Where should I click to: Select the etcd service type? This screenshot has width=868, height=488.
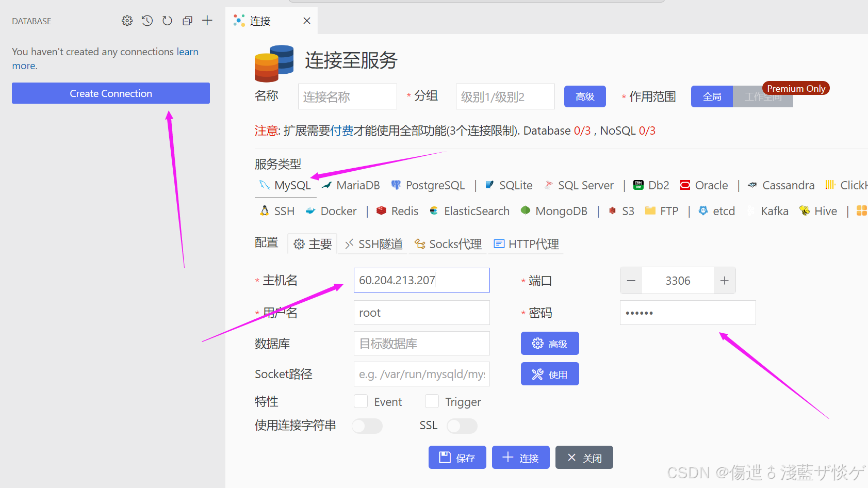click(717, 211)
